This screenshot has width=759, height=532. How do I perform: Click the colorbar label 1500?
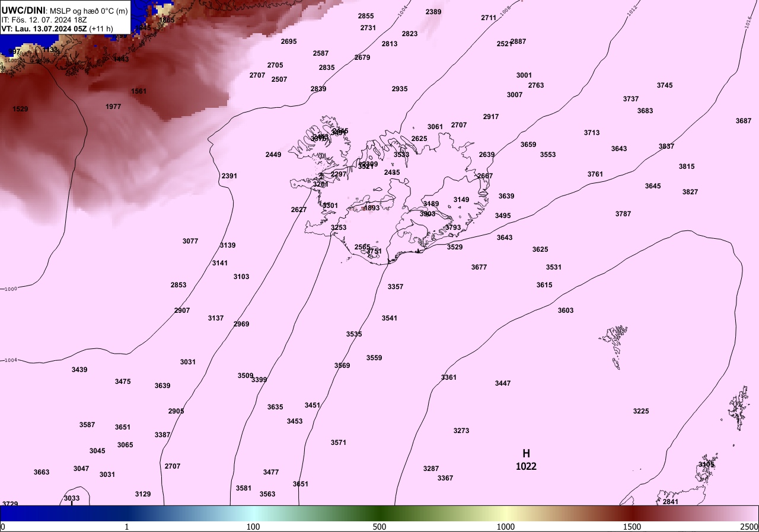pos(632,527)
